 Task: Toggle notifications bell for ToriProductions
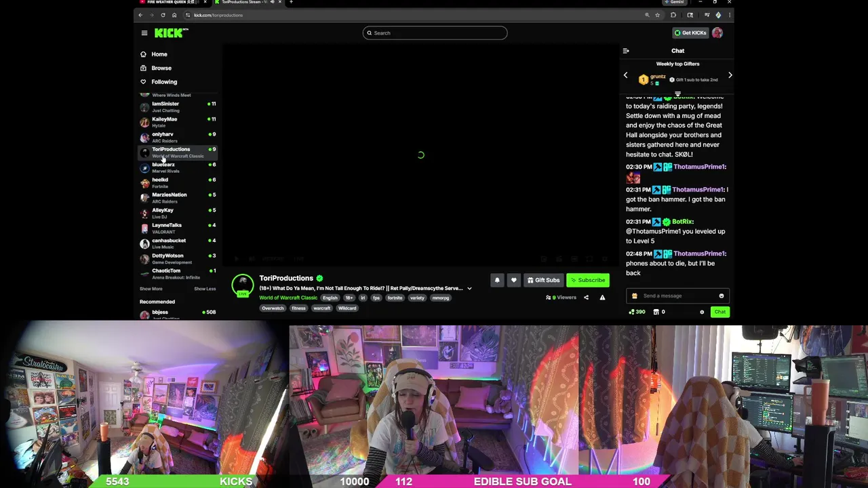click(x=497, y=280)
